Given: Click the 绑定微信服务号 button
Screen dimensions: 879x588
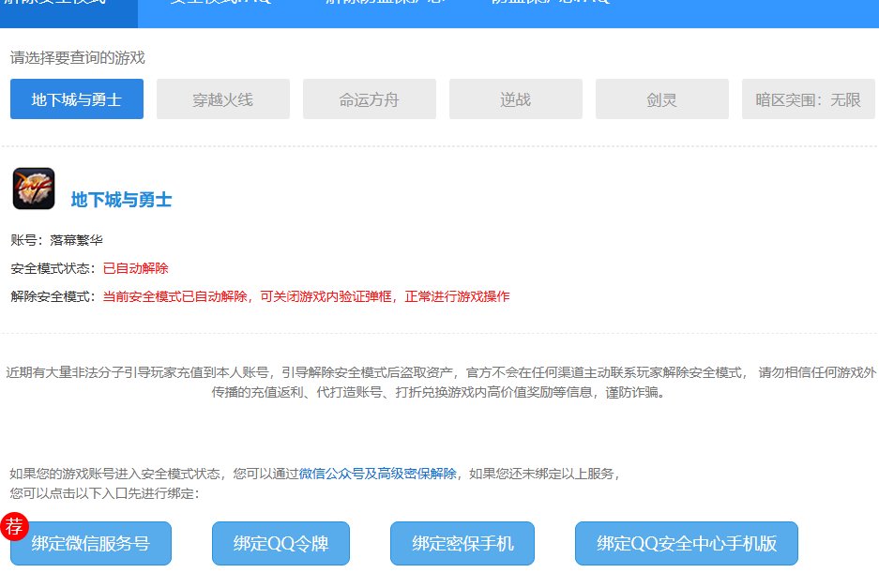Looking at the screenshot, I should [x=91, y=543].
